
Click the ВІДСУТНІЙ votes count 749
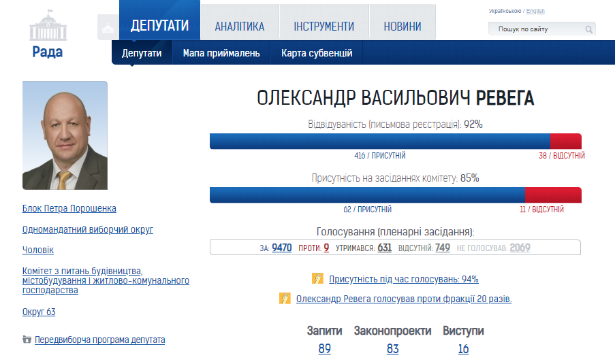click(443, 248)
